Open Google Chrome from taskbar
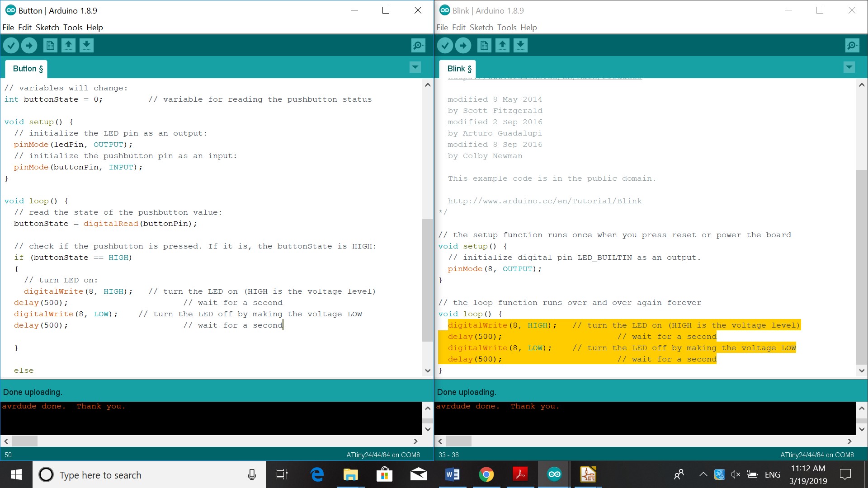Image resolution: width=868 pixels, height=488 pixels. point(486,474)
